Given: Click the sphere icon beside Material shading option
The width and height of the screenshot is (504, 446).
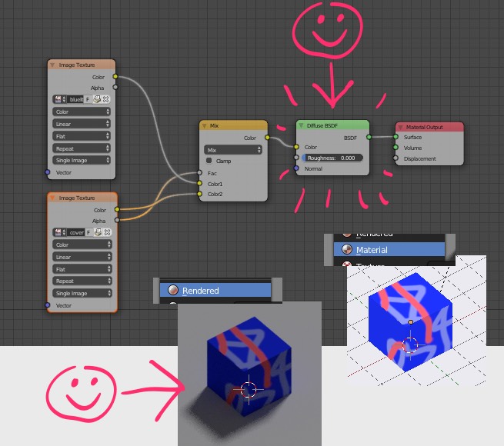Looking at the screenshot, I should (x=346, y=249).
